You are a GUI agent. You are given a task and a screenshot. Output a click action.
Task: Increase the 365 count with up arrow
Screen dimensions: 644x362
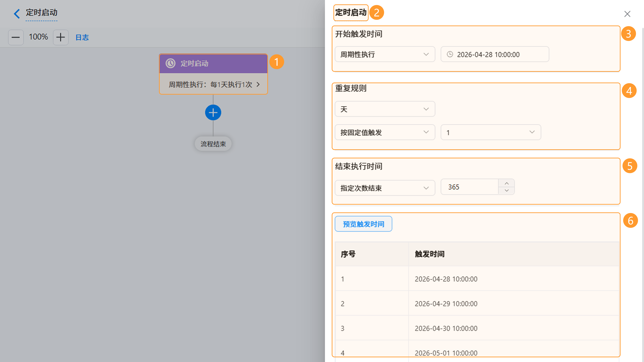click(506, 183)
